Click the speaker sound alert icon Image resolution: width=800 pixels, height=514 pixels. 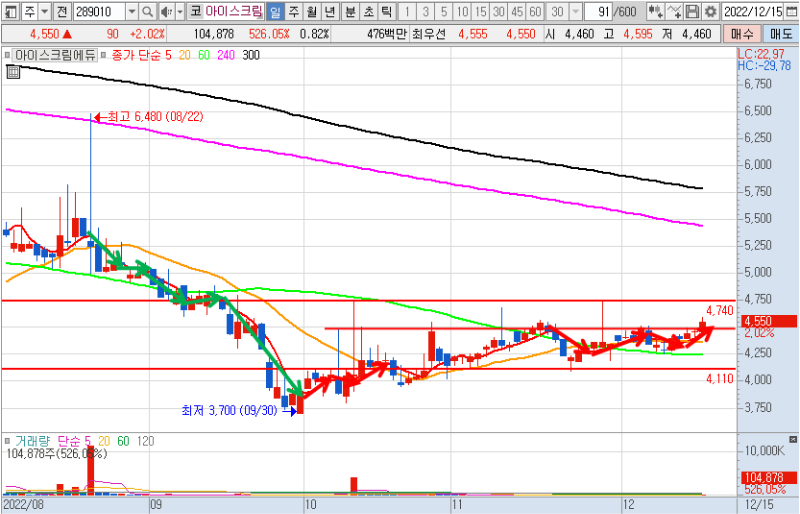pos(166,11)
